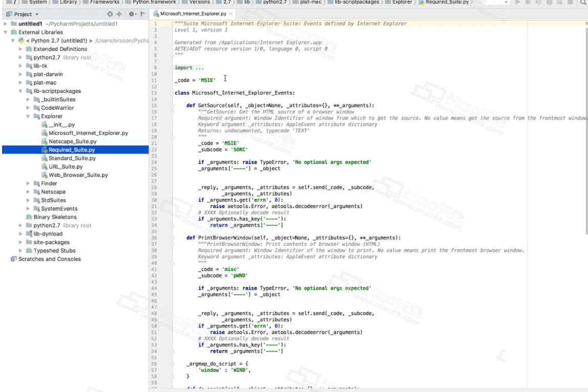Click the Stop square icon
Screen dimensions: 588x392
(x=571, y=2)
